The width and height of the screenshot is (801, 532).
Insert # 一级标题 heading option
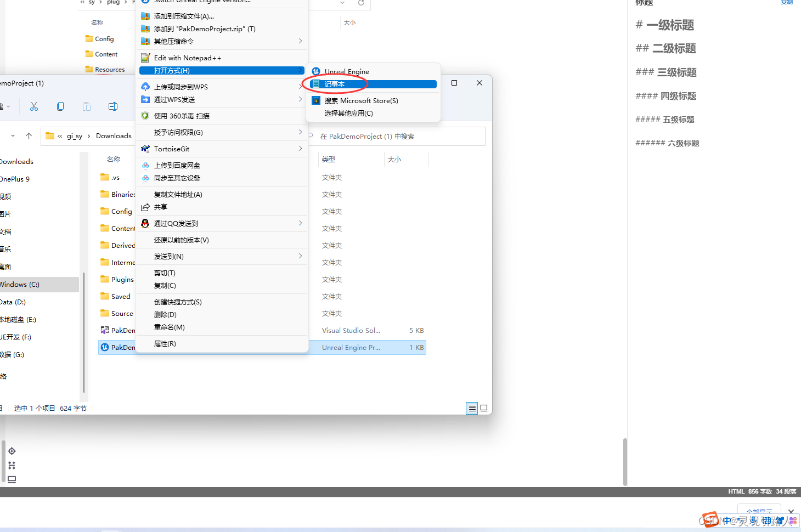[665, 25]
